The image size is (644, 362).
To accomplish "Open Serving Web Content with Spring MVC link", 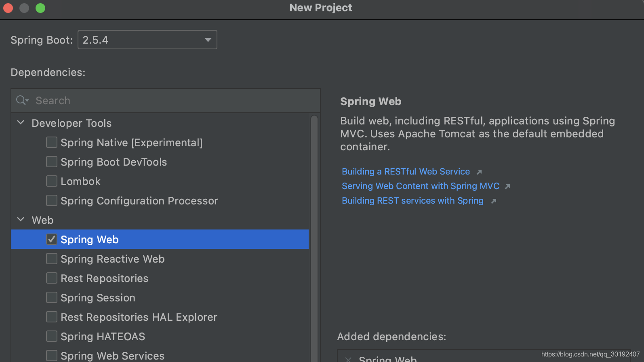I will coord(421,186).
